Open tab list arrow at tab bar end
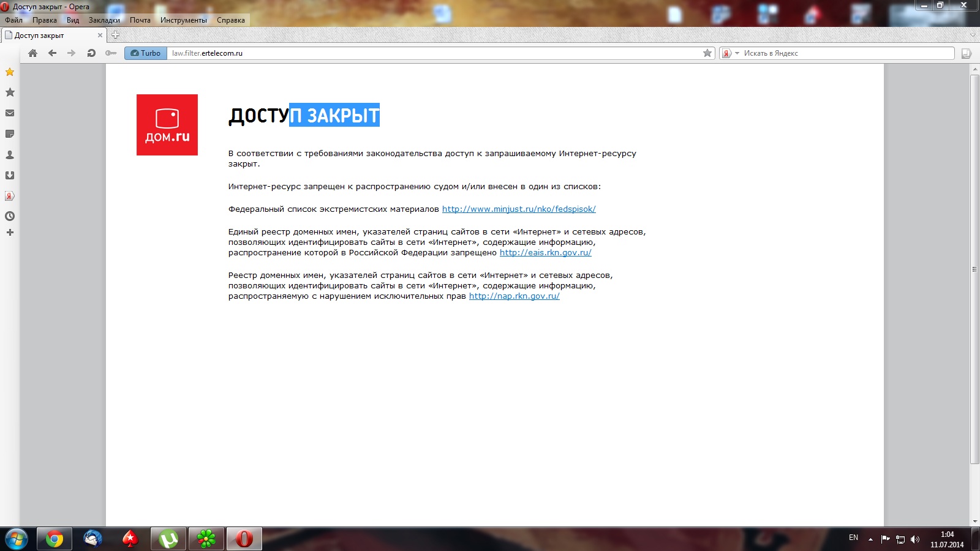 click(973, 35)
